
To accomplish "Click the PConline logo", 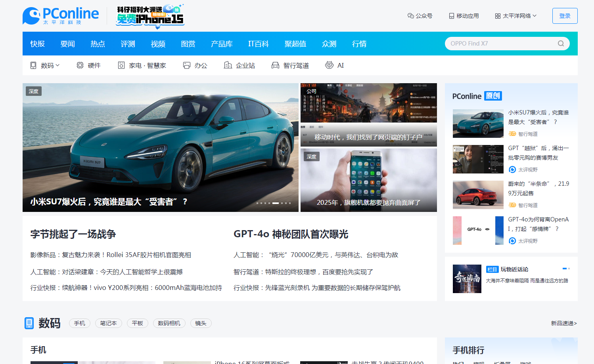I will 61,16.
